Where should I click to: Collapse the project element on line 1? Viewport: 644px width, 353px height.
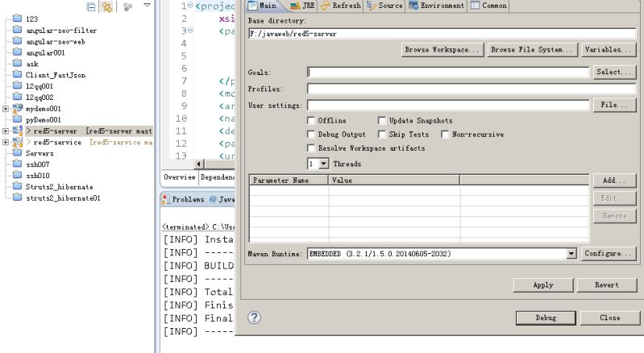point(190,5)
